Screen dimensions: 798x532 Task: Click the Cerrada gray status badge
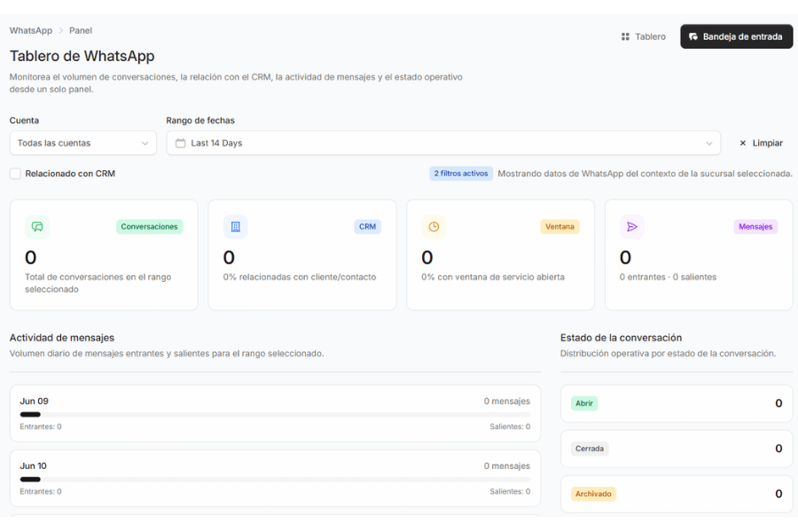pos(590,449)
